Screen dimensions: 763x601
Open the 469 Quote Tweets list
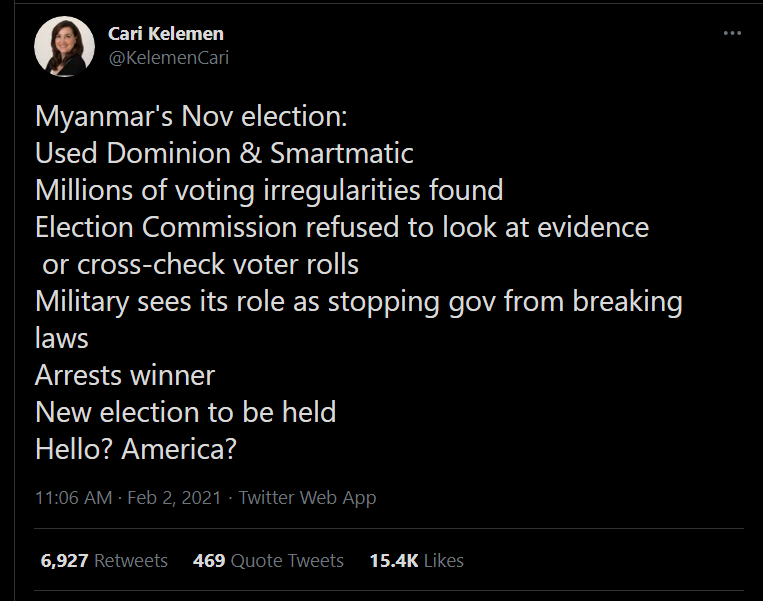point(268,560)
